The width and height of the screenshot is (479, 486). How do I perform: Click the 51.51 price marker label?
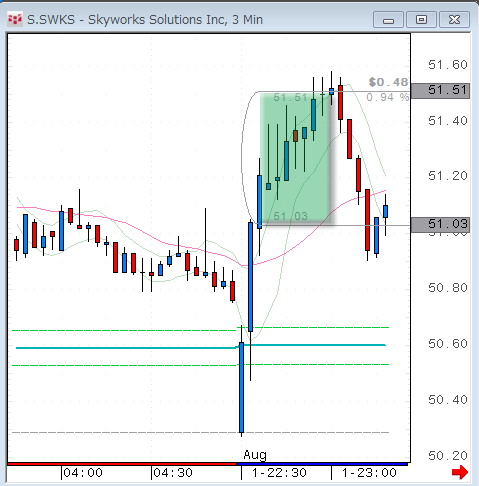click(440, 90)
